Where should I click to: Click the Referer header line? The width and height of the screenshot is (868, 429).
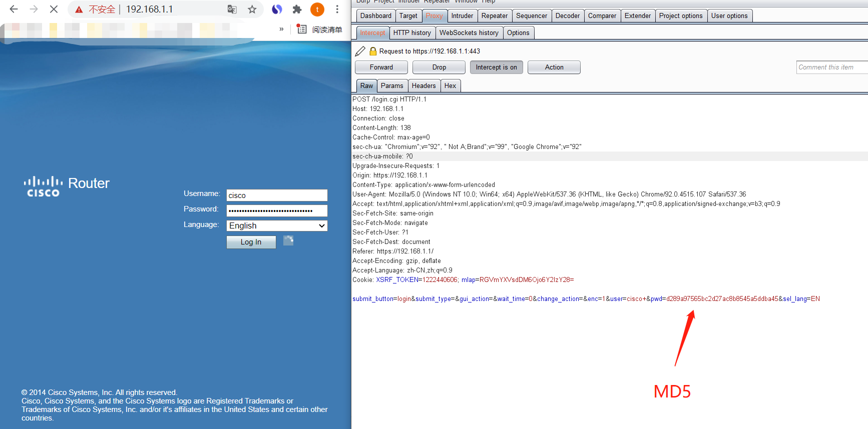click(393, 251)
